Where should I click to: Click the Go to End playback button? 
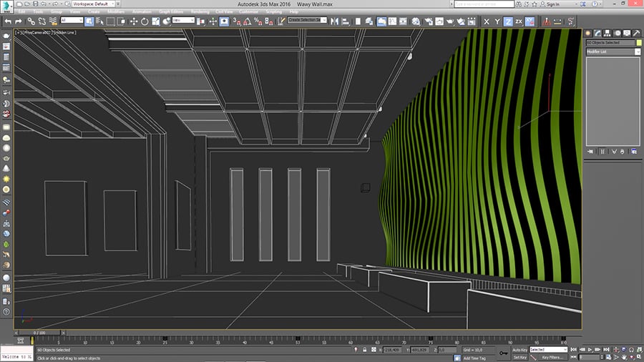[606, 350]
